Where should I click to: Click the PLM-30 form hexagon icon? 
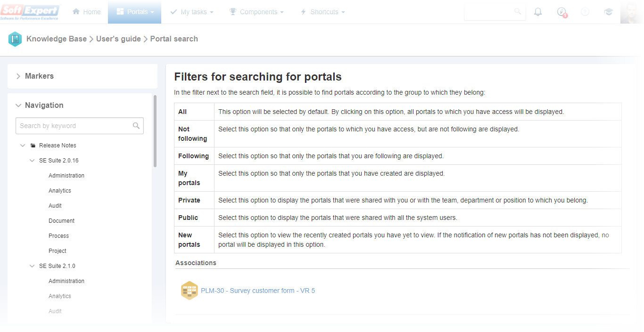190,291
